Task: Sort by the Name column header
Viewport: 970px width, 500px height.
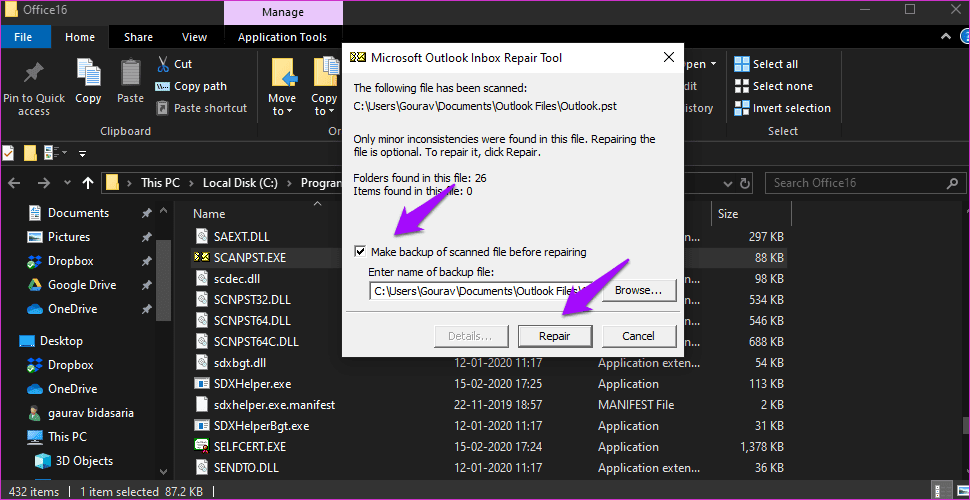Action: pyautogui.click(x=209, y=213)
